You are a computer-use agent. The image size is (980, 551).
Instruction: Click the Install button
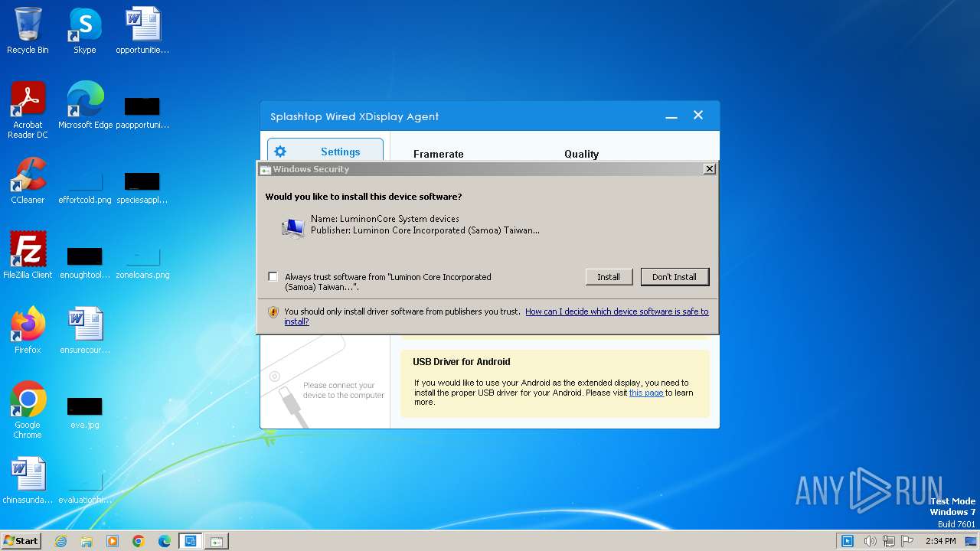tap(609, 277)
